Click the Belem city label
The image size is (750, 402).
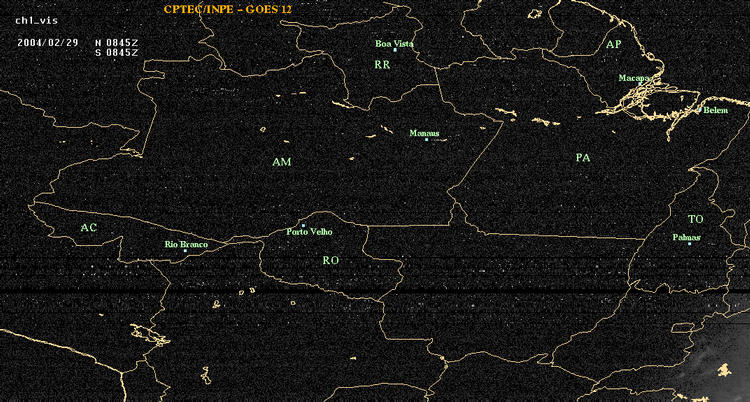pos(716,111)
